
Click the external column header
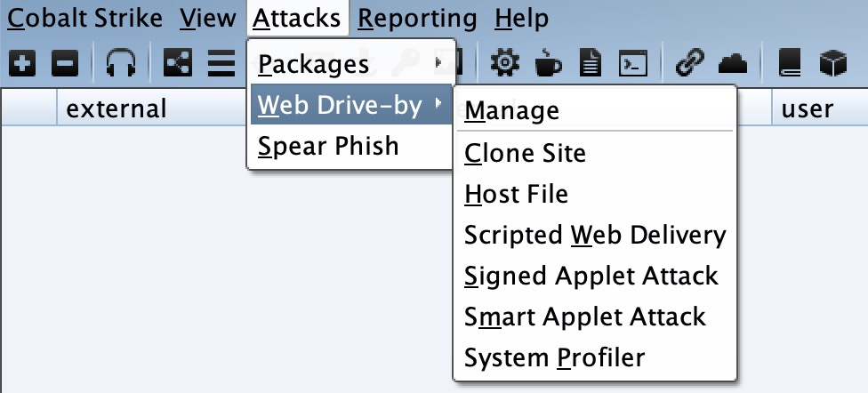click(x=117, y=108)
